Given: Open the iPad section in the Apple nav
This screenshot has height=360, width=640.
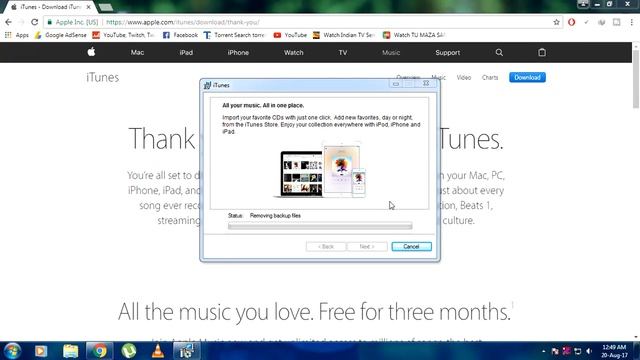Looking at the screenshot, I should [186, 53].
